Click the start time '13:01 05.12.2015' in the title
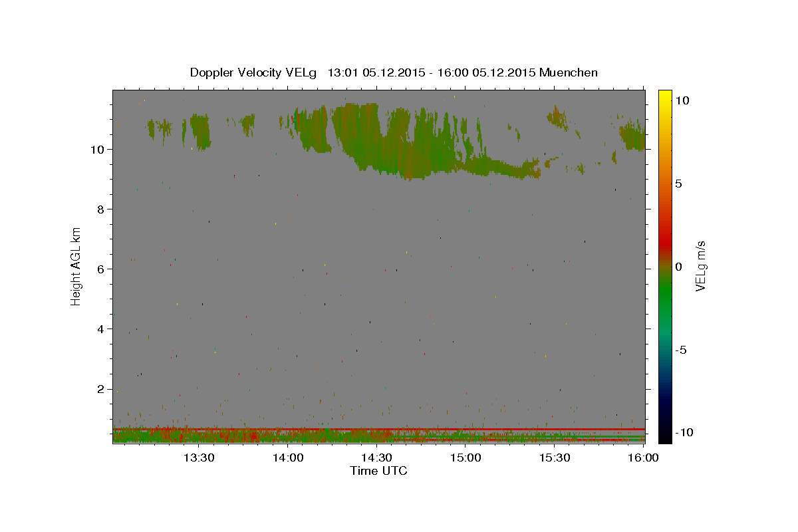Screen dimensions: 798x532 click(x=376, y=72)
